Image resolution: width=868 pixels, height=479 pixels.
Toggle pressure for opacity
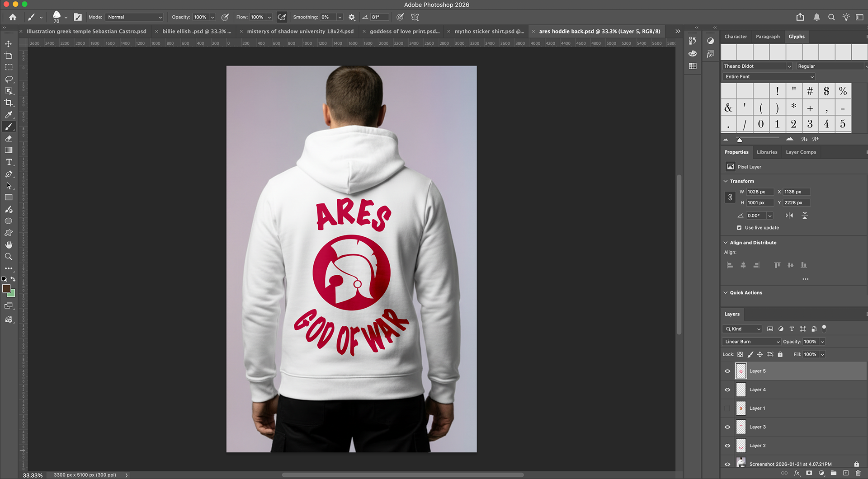(225, 17)
